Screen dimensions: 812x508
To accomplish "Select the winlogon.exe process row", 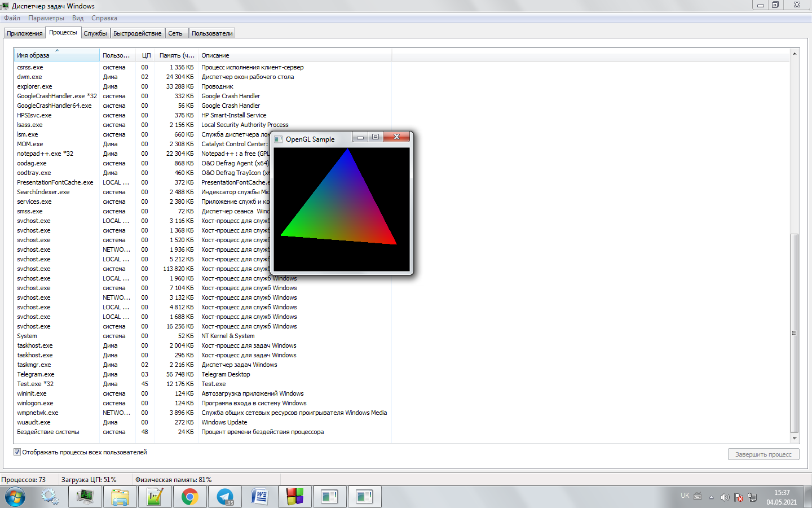I will coord(203,403).
